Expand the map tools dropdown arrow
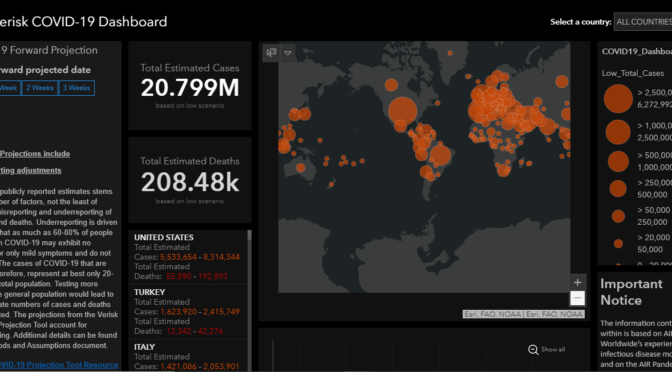 click(x=288, y=53)
